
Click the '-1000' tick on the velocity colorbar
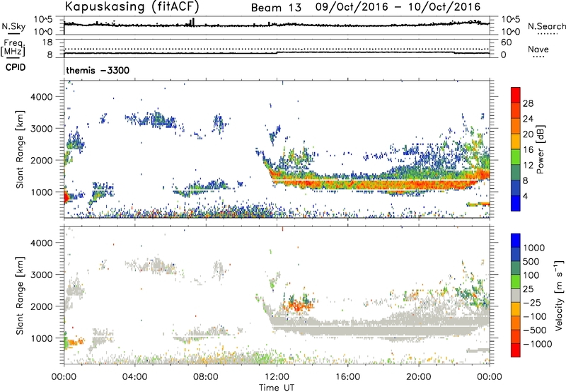click(537, 344)
